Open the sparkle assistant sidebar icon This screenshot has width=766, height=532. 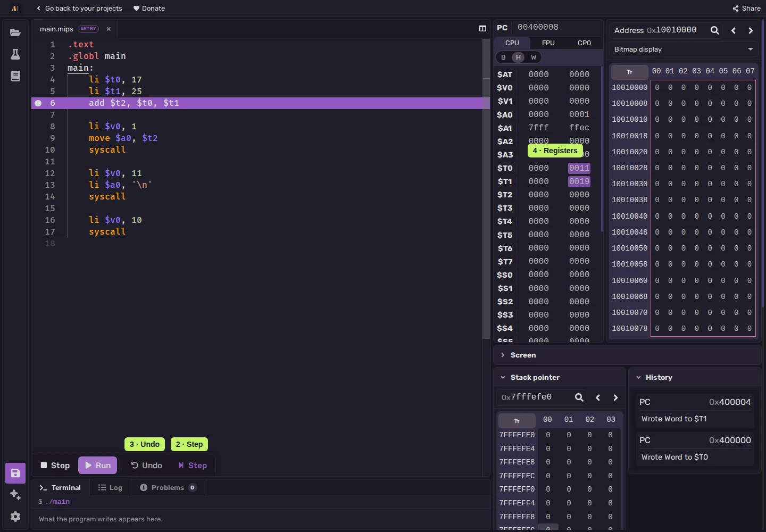point(15,495)
